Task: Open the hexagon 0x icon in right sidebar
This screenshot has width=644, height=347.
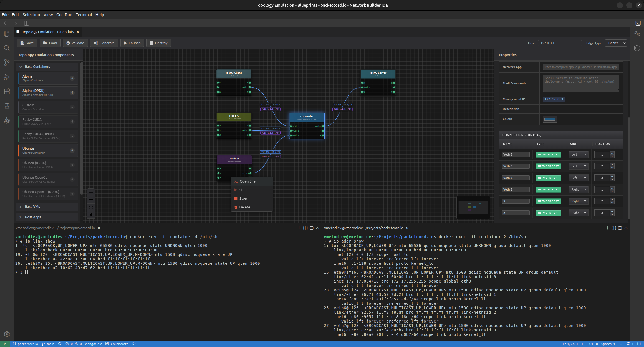Action: 637,48
